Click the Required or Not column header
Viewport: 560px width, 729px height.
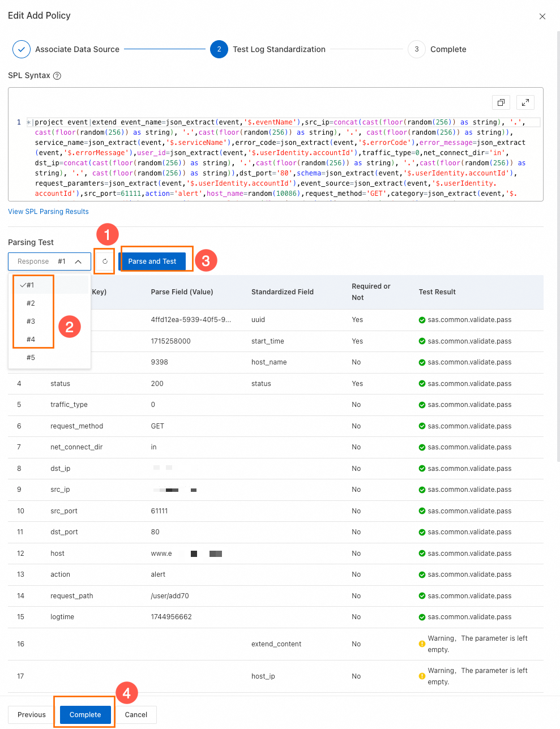371,292
